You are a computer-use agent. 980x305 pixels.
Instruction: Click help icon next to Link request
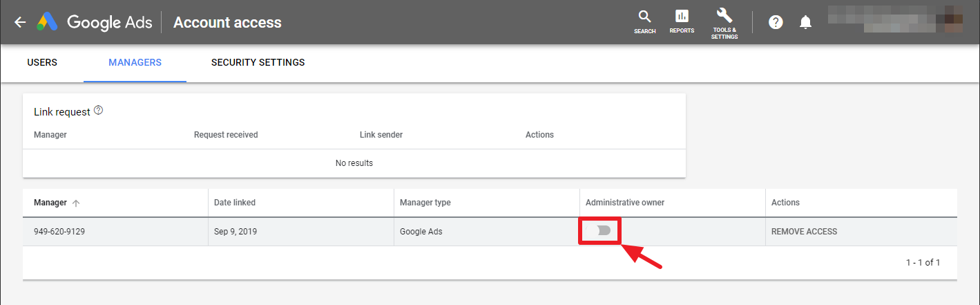click(98, 111)
